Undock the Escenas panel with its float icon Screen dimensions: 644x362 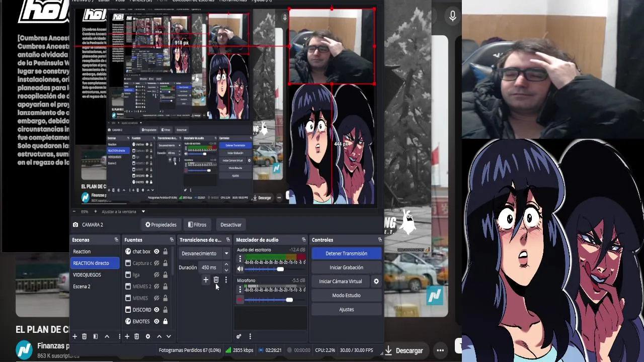116,240
